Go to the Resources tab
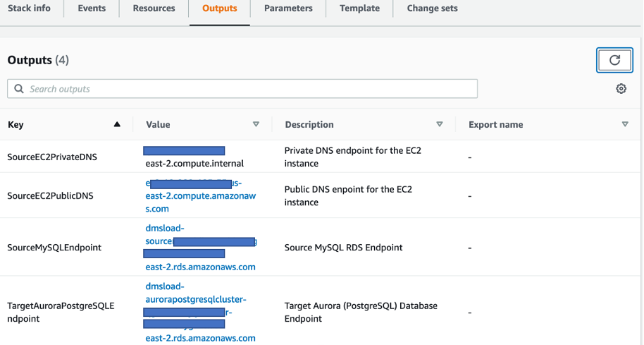The height and width of the screenshot is (345, 644). pyautogui.click(x=154, y=8)
